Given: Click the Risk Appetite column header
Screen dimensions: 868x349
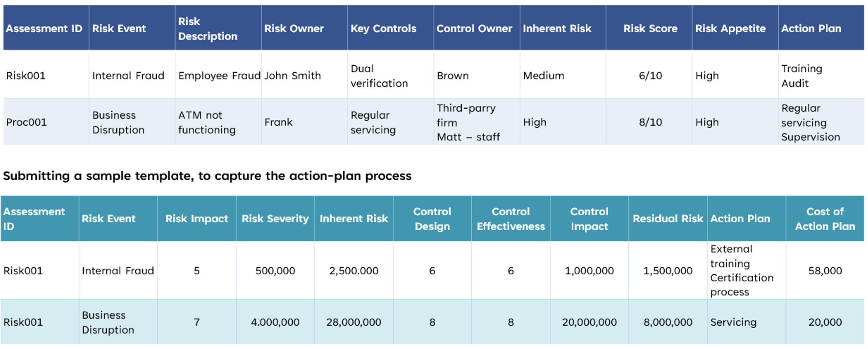Looking at the screenshot, I should point(730,29).
